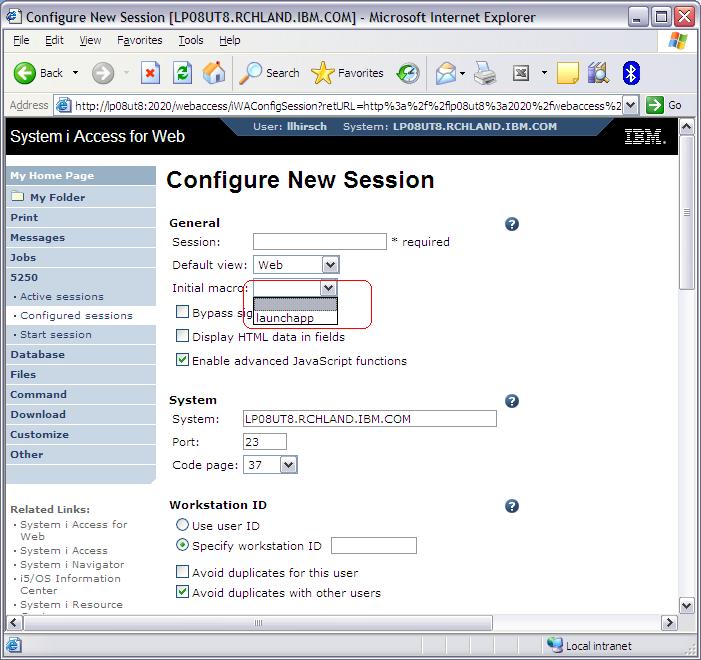
Task: Select the blank macro list option
Action: pos(295,305)
